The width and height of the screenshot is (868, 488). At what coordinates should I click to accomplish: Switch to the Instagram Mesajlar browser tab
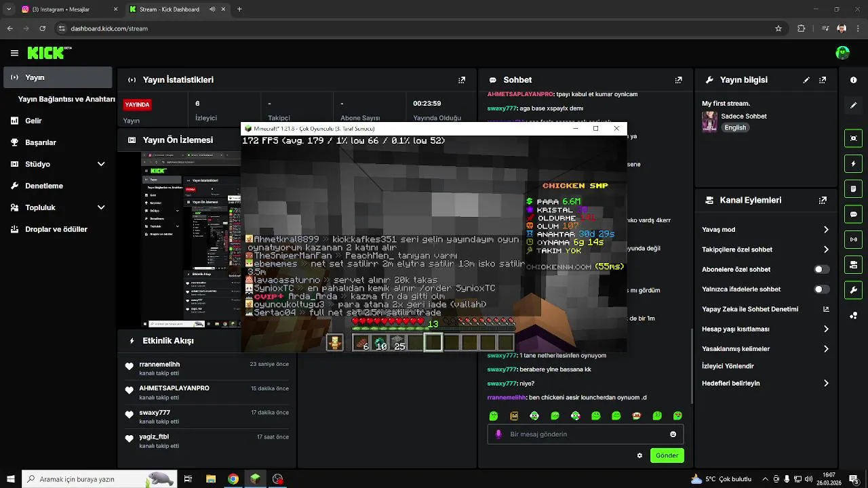click(68, 9)
